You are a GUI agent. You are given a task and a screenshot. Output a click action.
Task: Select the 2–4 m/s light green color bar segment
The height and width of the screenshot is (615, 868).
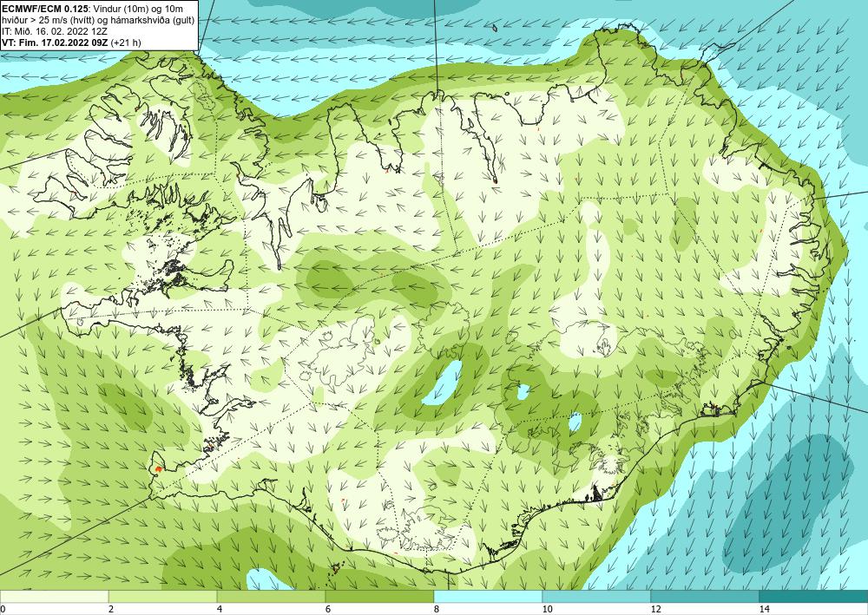(x=163, y=596)
